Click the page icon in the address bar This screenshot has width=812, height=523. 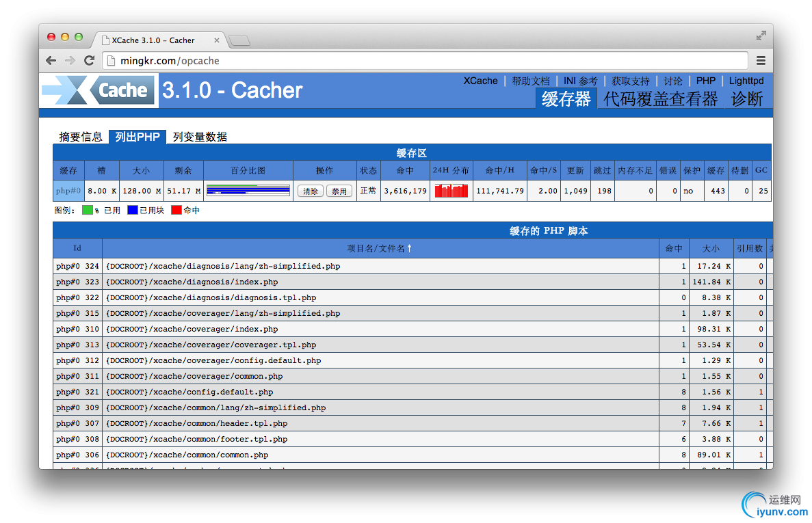coord(111,61)
